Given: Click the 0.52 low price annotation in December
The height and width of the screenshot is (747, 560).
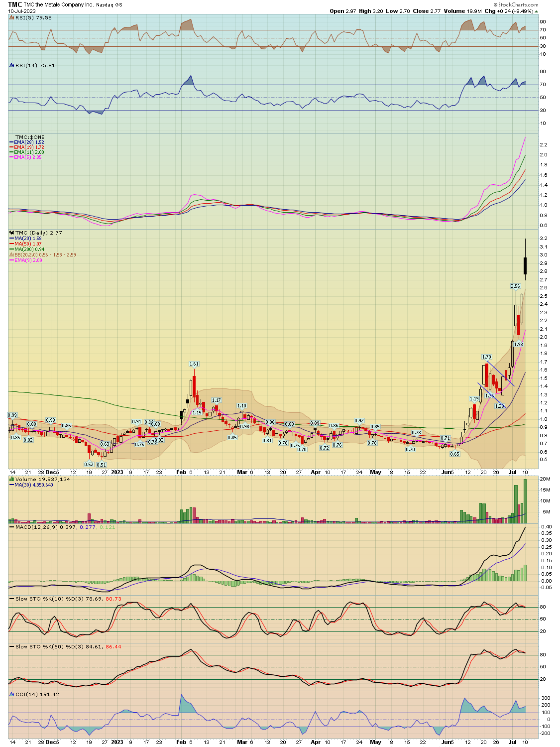Looking at the screenshot, I should tap(89, 465).
